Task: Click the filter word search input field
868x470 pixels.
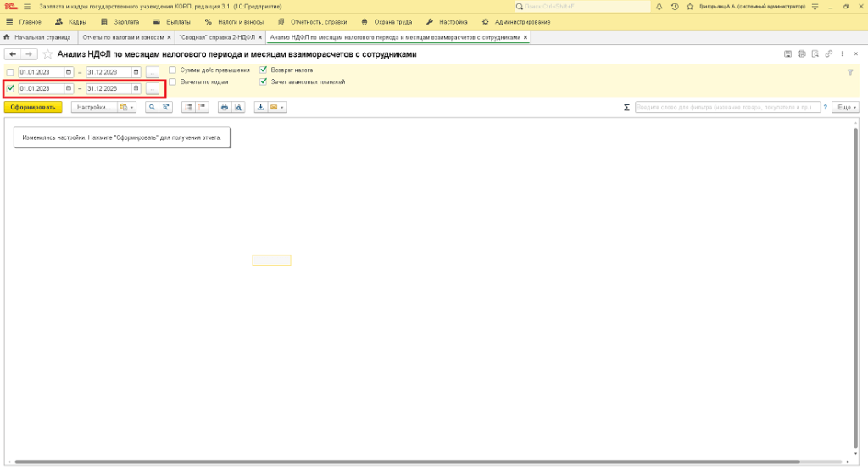Action: point(727,108)
